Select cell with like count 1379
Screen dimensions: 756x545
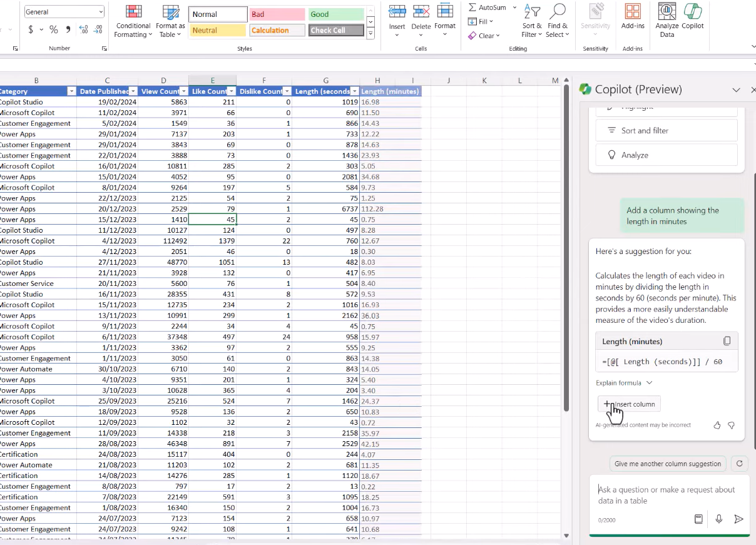213,241
